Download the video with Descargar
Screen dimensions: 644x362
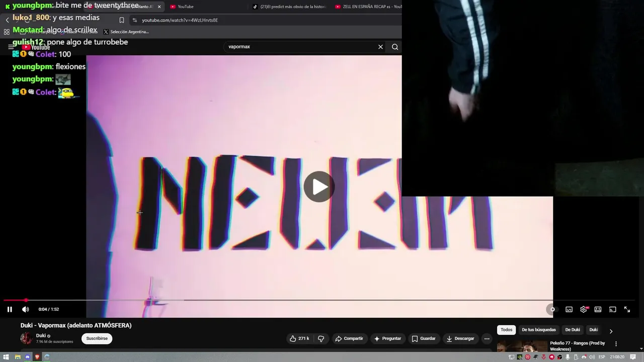point(460,338)
